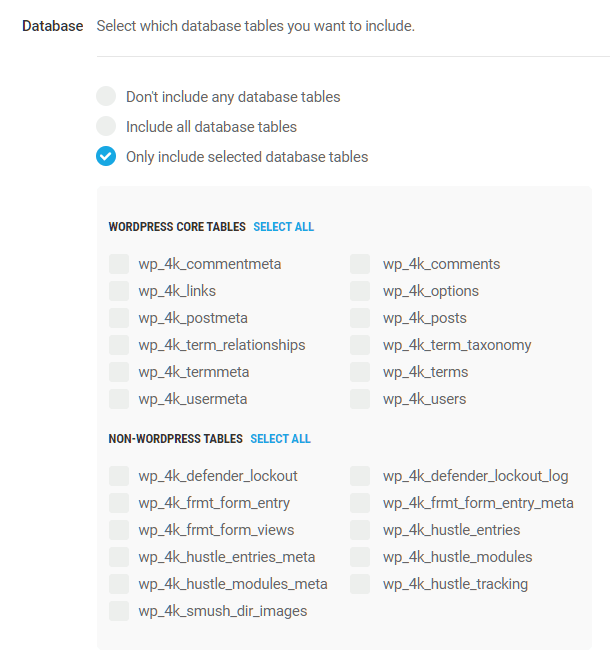
Task: Select "Don't include any database tables" option
Action: click(x=106, y=97)
